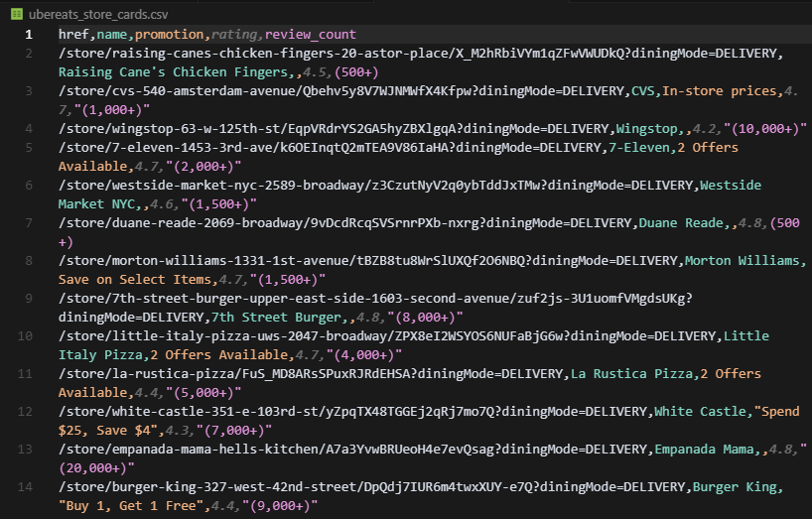Click the 'review_count' header column text
This screenshot has height=519, width=812.
point(310,34)
